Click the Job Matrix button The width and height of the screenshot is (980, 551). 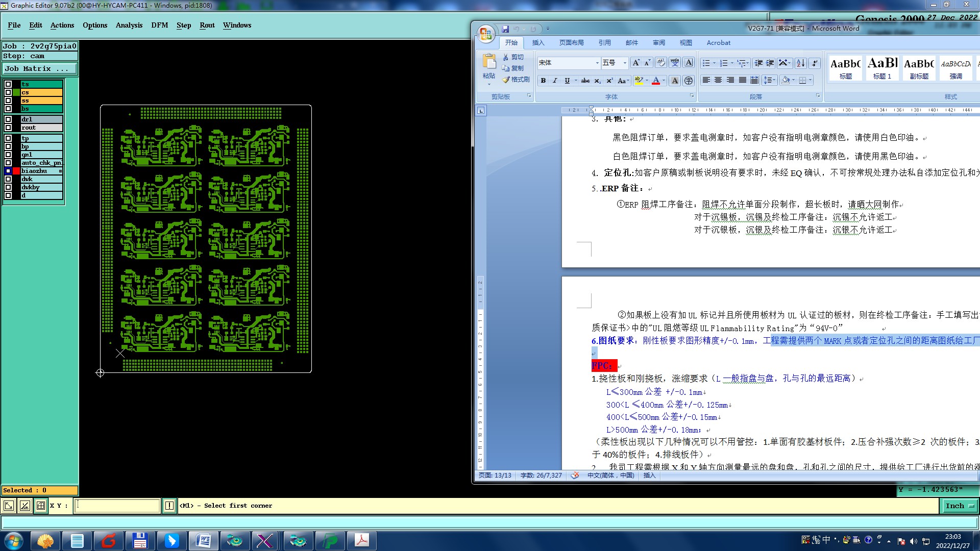pos(40,68)
